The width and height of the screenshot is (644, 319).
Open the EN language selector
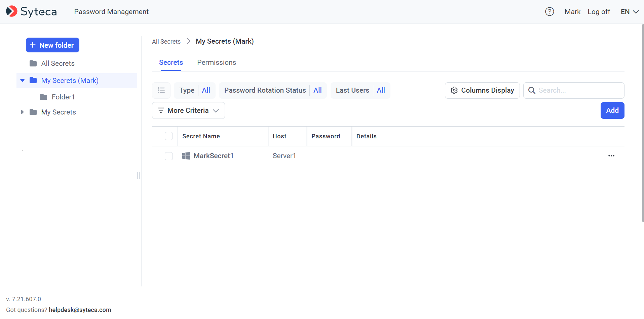[x=629, y=12]
